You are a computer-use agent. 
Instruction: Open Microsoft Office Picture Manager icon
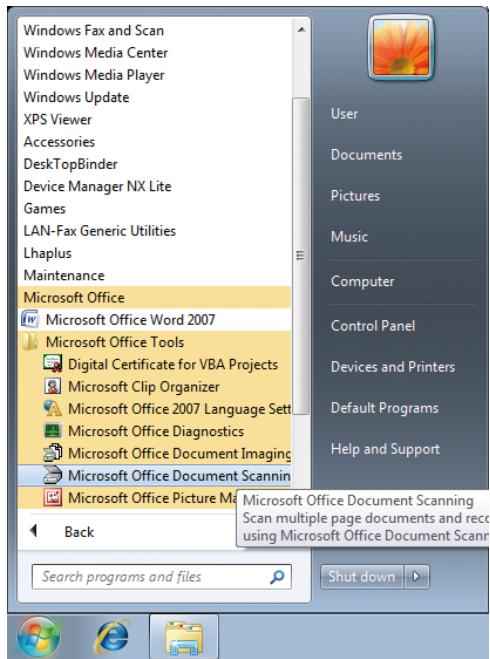[53, 498]
